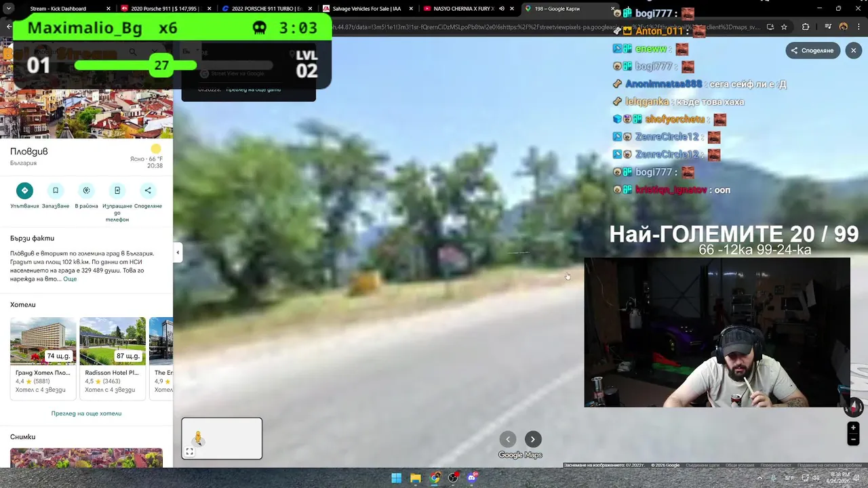The height and width of the screenshot is (488, 868).
Task: Click the weather 'Ясно · 66 °F' info
Action: point(146,159)
